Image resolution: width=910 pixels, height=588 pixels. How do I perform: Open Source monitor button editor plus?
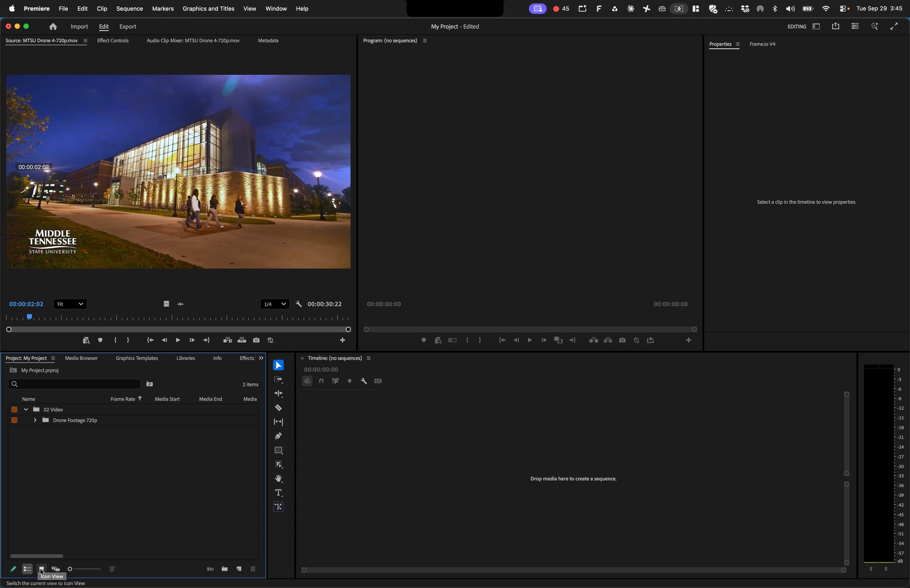coord(343,340)
